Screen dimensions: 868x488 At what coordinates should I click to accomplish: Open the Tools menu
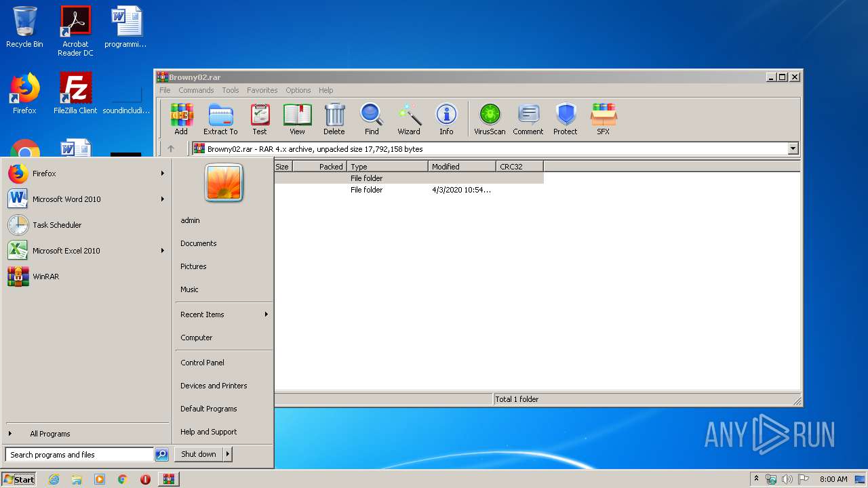pos(231,90)
